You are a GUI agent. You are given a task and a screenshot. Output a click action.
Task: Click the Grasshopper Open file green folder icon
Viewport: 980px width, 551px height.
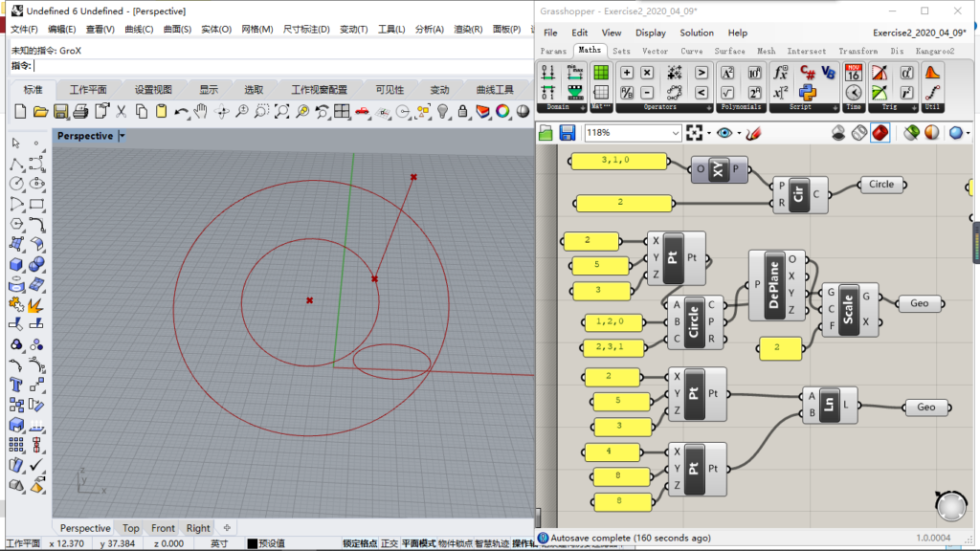coord(546,132)
